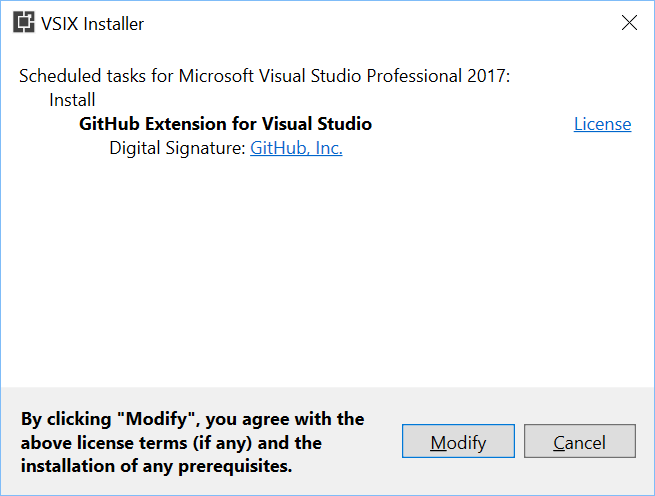Click the VSIX Installer window title text

tap(92, 24)
